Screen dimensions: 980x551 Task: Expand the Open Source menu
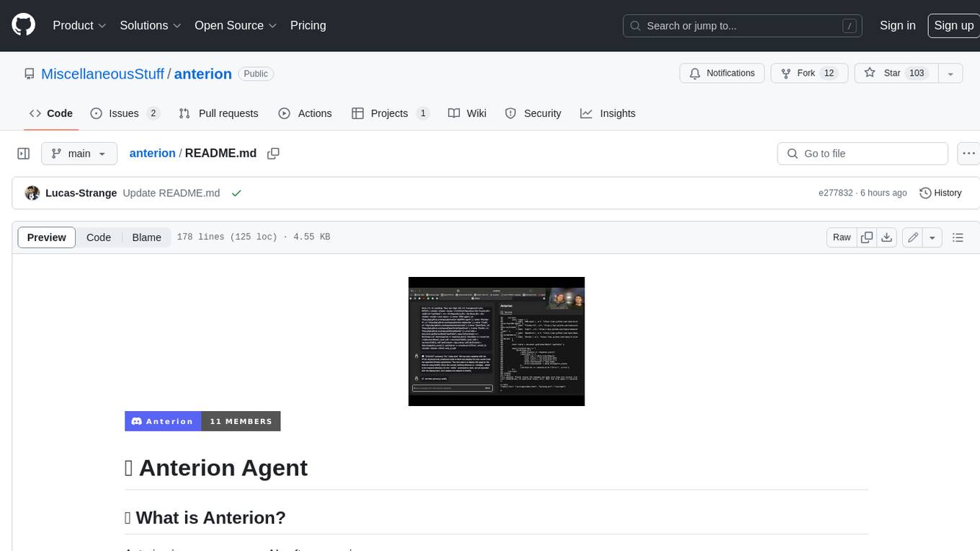(236, 25)
